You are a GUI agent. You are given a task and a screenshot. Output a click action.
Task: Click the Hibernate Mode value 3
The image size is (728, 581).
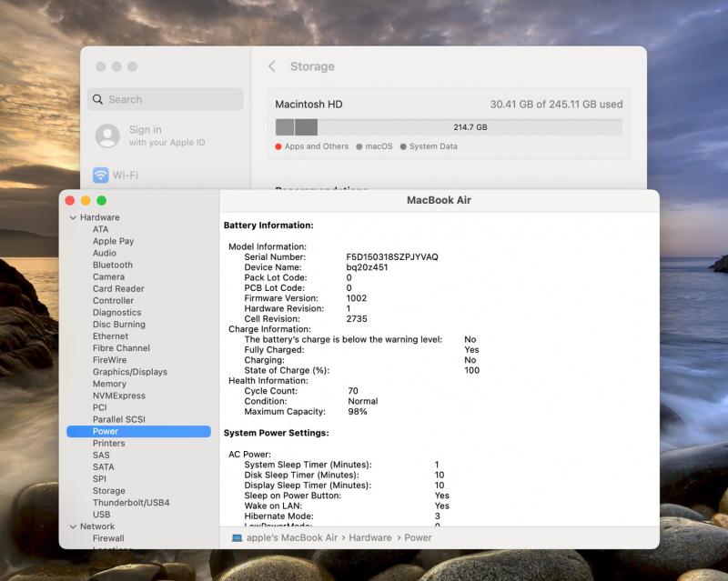[438, 516]
